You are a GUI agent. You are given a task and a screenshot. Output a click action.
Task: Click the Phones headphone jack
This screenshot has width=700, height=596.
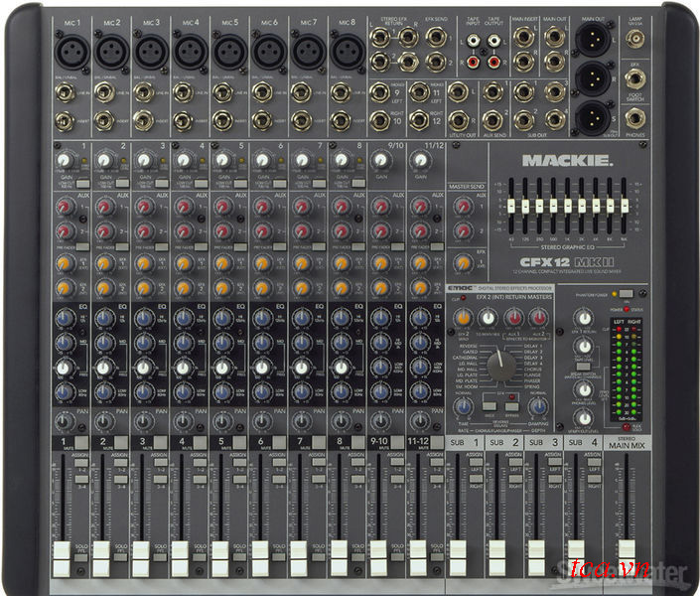pyautogui.click(x=634, y=119)
